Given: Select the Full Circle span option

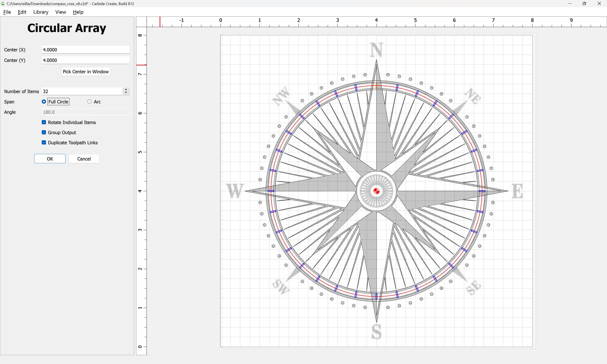Looking at the screenshot, I should coord(44,102).
